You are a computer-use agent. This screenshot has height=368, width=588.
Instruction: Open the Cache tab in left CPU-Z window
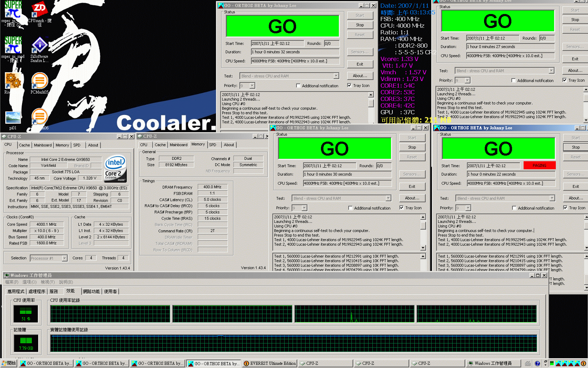(24, 145)
